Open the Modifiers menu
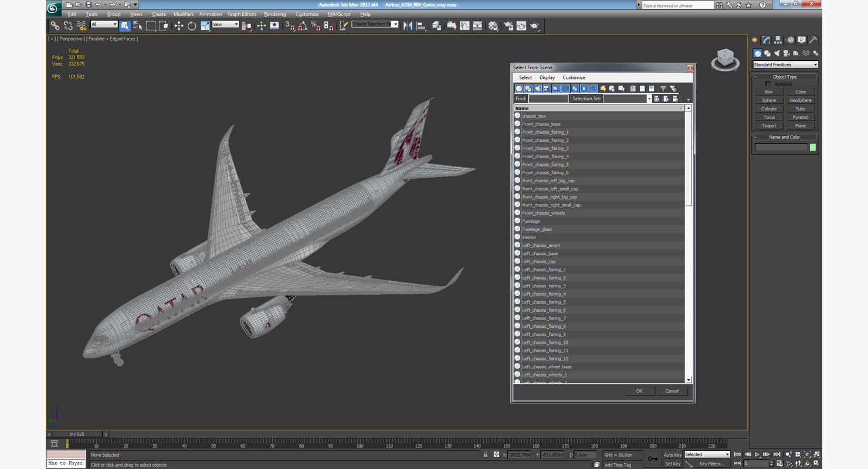Image resolution: width=868 pixels, height=469 pixels. (184, 14)
